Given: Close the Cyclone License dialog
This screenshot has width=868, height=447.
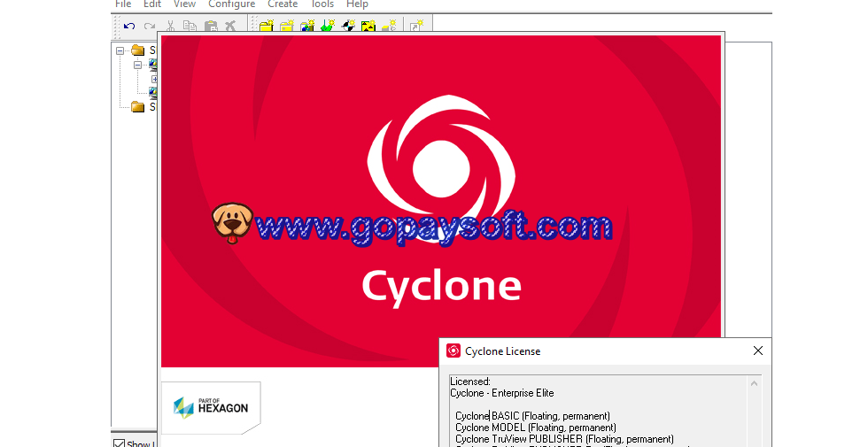Looking at the screenshot, I should tap(758, 351).
